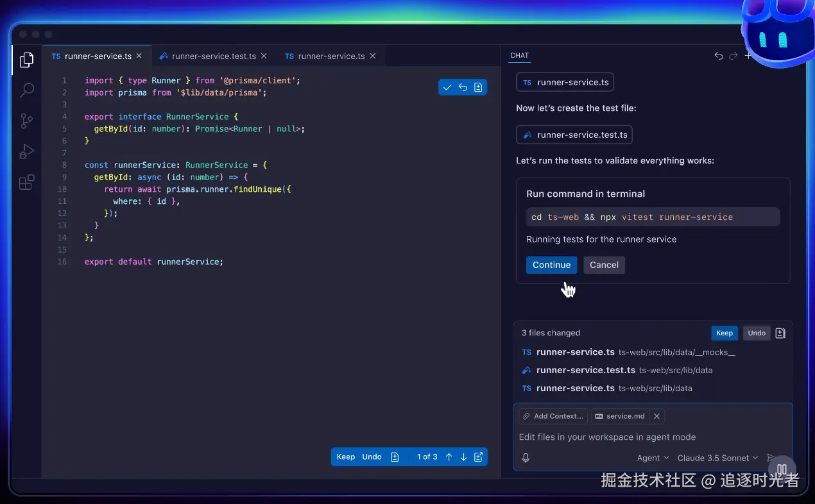815x504 pixels.
Task: Click Undo in the editor's floating toolbar
Action: pyautogui.click(x=372, y=457)
